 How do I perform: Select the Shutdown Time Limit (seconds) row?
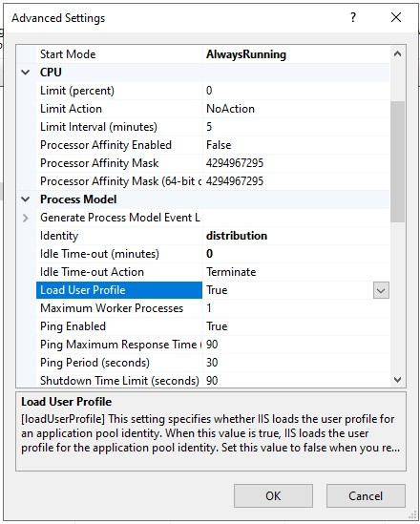pyautogui.click(x=213, y=381)
